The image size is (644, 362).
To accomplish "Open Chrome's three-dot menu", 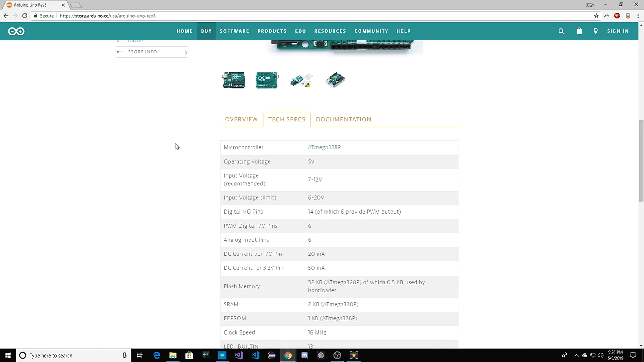I will point(638,16).
